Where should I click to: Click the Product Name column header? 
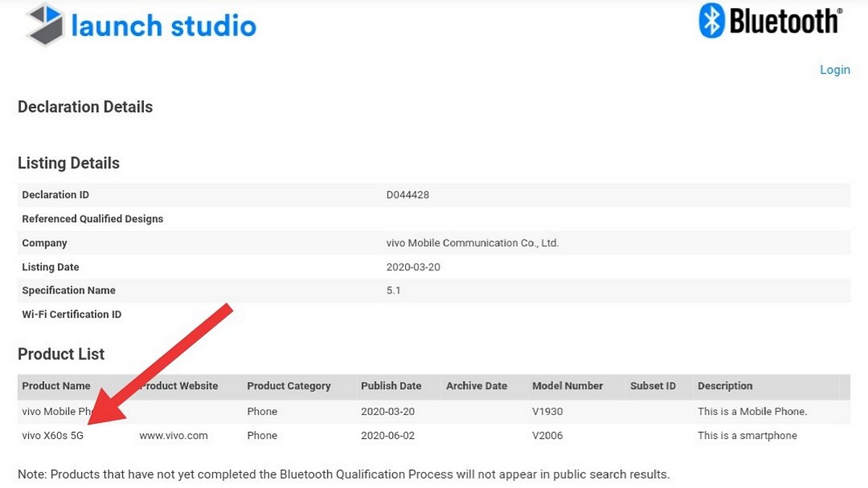pos(56,386)
